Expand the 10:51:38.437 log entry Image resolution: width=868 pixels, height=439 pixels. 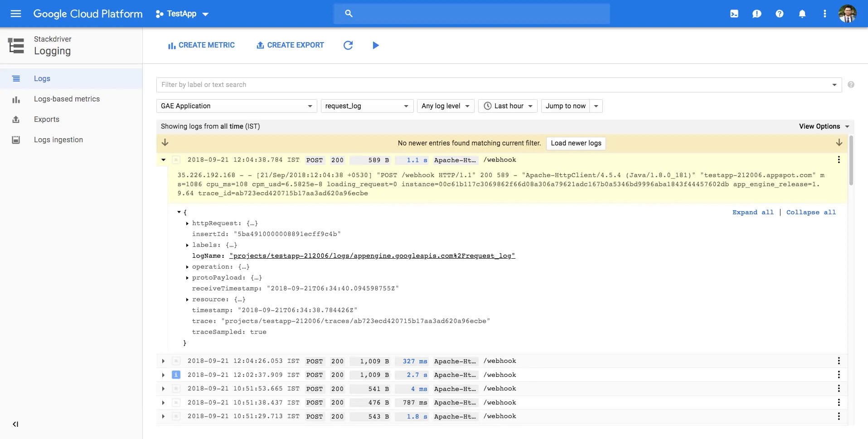164,402
